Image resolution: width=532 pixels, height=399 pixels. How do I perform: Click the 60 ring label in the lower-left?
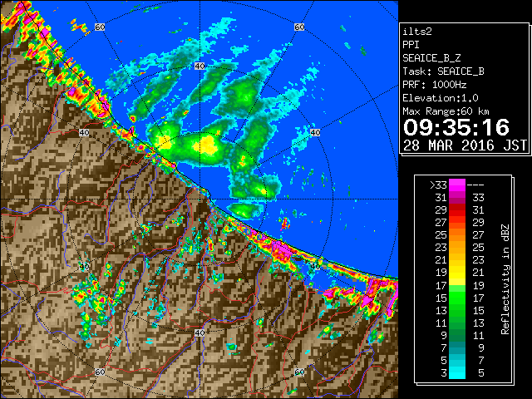coord(100,372)
